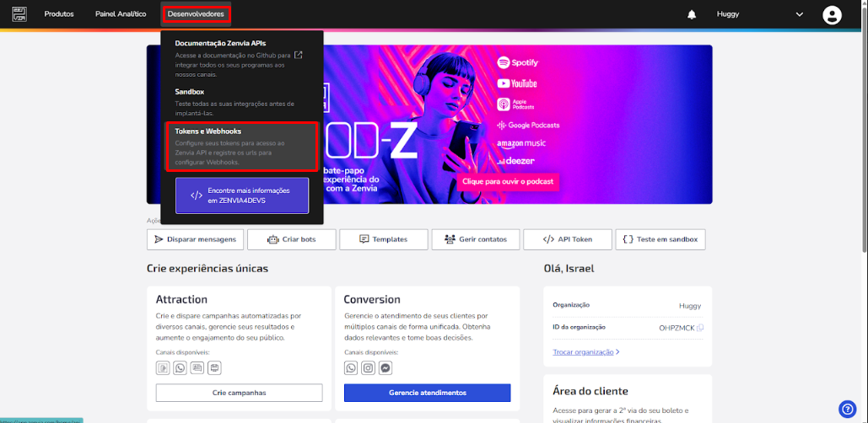Open the Gerir contatos shortcut
868x423 pixels.
[x=476, y=239]
